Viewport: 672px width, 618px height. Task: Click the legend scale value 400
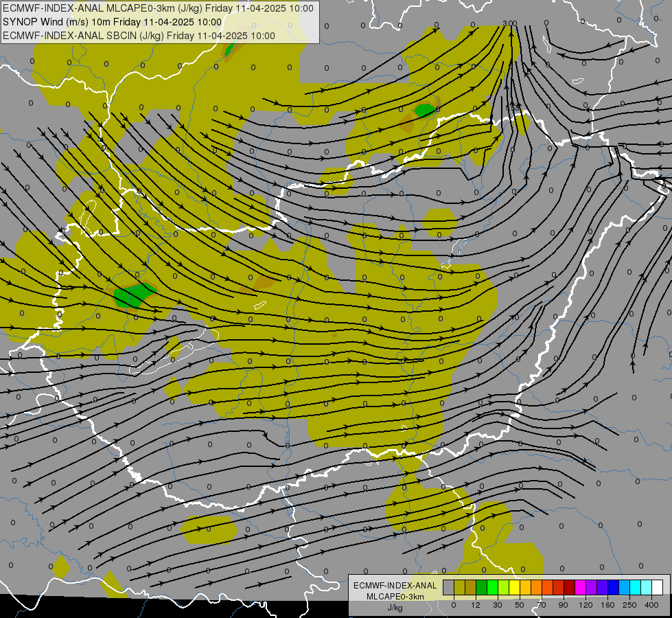coord(651,605)
